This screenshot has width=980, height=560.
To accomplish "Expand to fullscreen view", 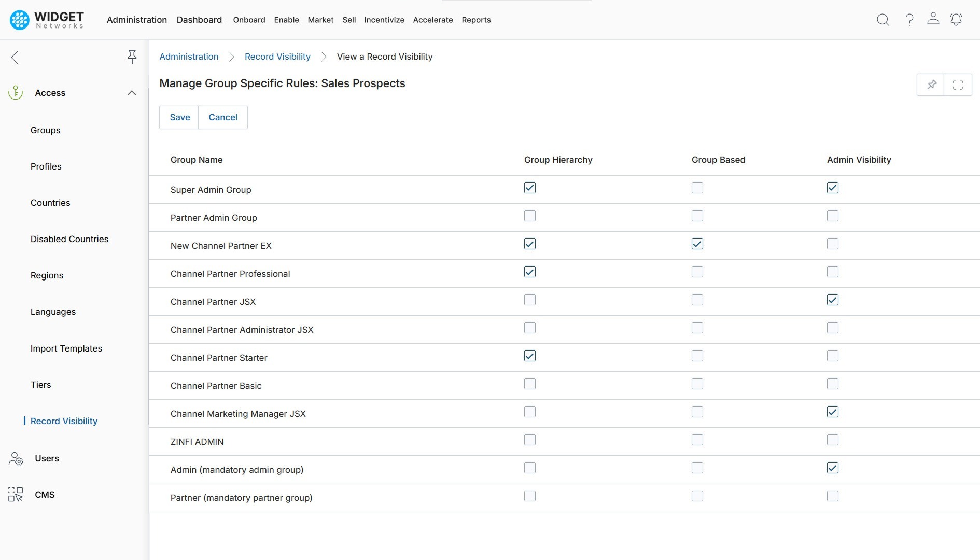I will click(x=958, y=85).
